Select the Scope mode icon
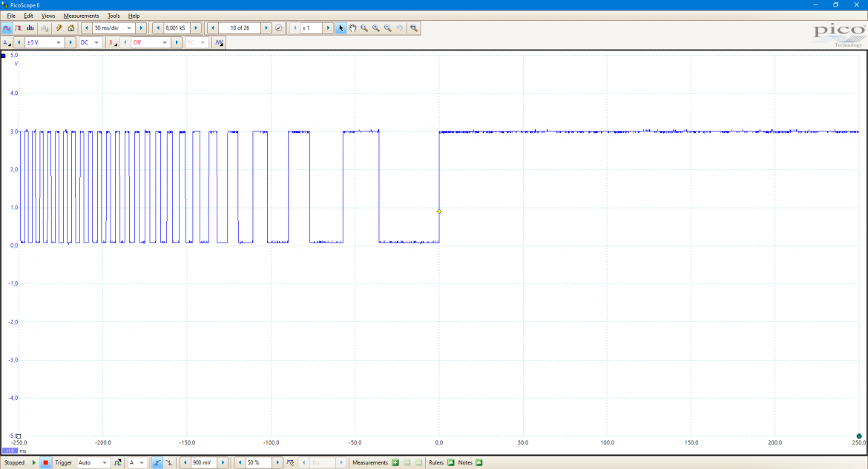Image resolution: width=868 pixels, height=469 pixels. [7, 28]
